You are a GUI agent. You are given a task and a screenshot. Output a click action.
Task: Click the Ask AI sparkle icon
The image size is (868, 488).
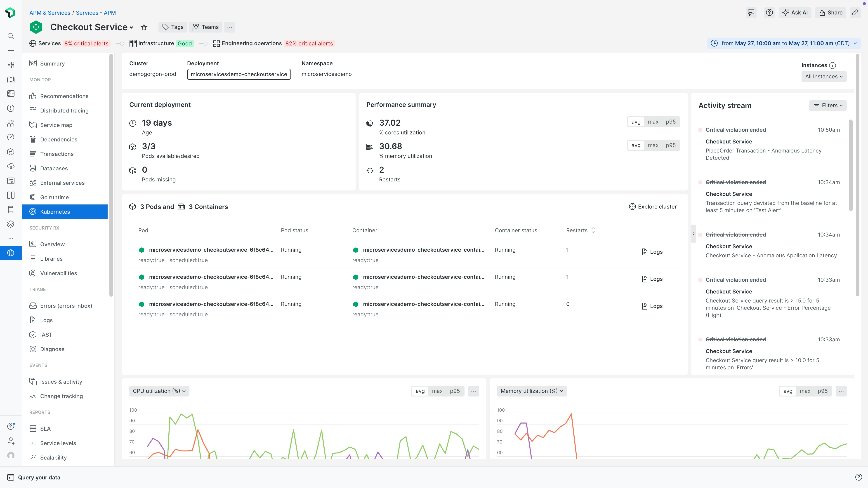[785, 12]
